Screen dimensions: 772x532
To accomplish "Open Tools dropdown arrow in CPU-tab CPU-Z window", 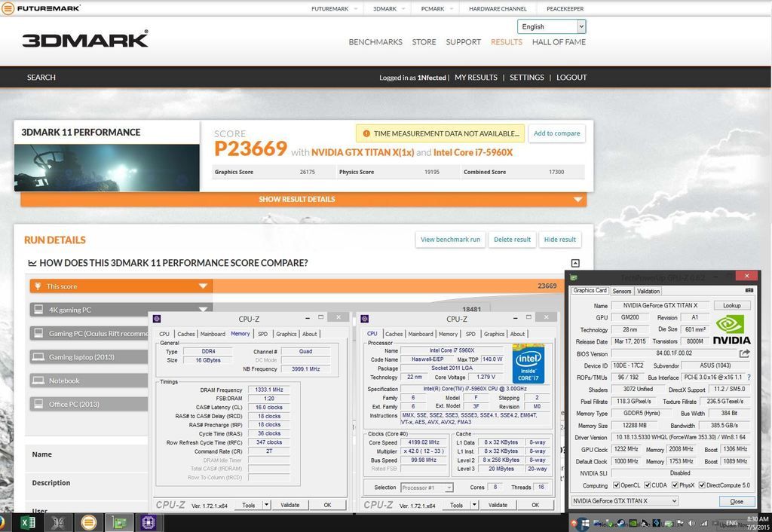I will pyautogui.click(x=474, y=505).
